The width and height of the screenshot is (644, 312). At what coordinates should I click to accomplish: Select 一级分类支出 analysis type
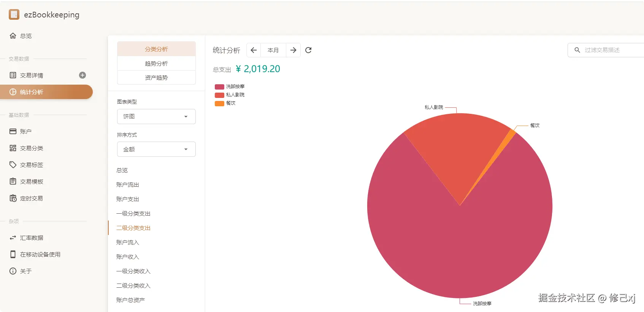(x=156, y=214)
